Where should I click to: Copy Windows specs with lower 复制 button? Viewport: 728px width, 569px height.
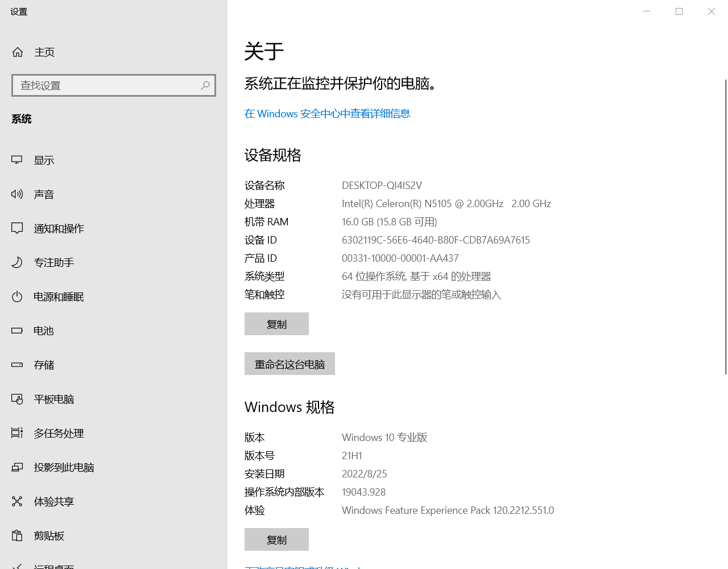tap(276, 539)
